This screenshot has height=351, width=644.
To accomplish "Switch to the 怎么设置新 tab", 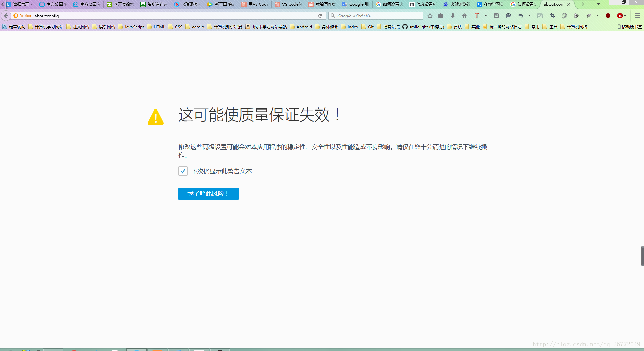I will click(423, 4).
